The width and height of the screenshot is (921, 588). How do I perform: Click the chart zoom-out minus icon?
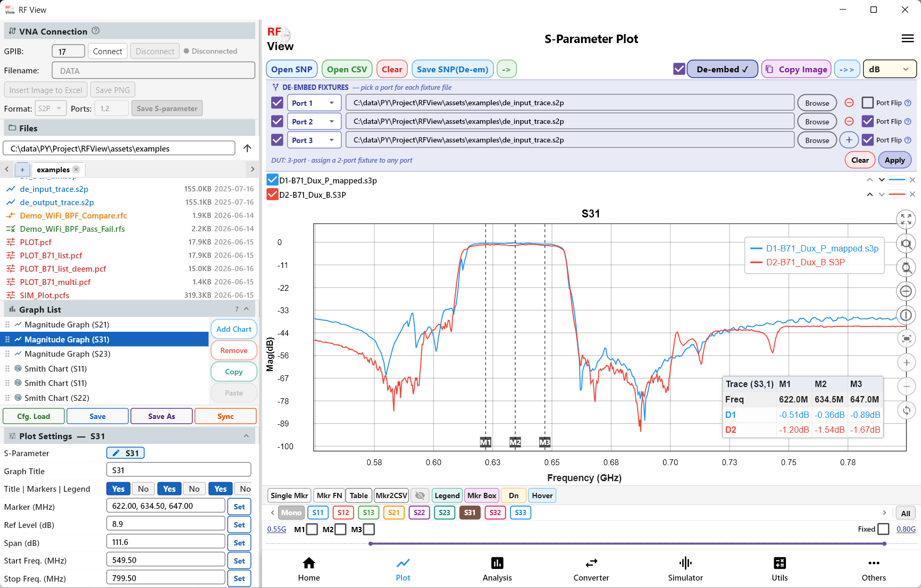pos(906,387)
